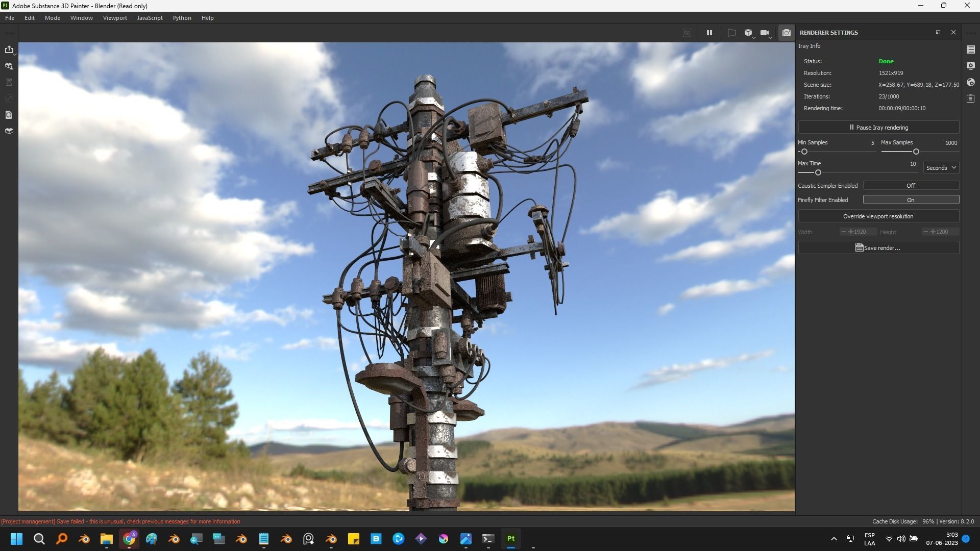Open the video camera selection dropdown
This screenshot has width=980, height=551.
point(765,33)
